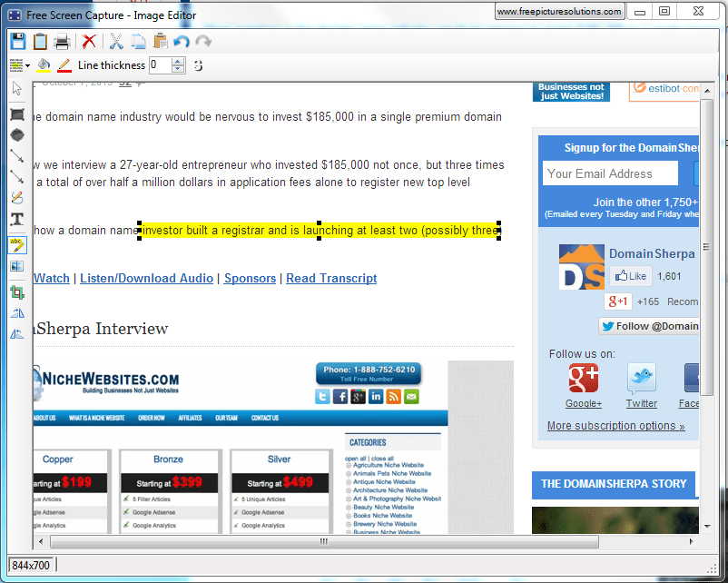Select the abc highlighter tool

(17, 245)
